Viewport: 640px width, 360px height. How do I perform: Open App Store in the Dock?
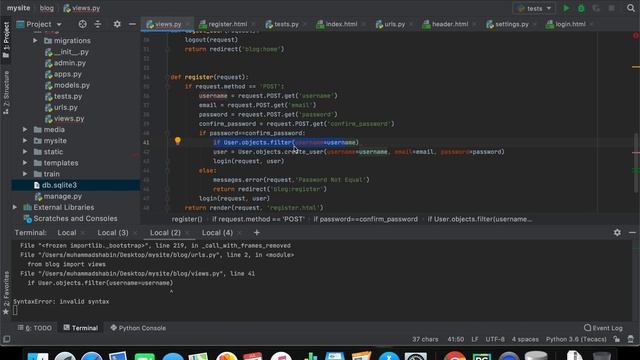(x=389, y=356)
